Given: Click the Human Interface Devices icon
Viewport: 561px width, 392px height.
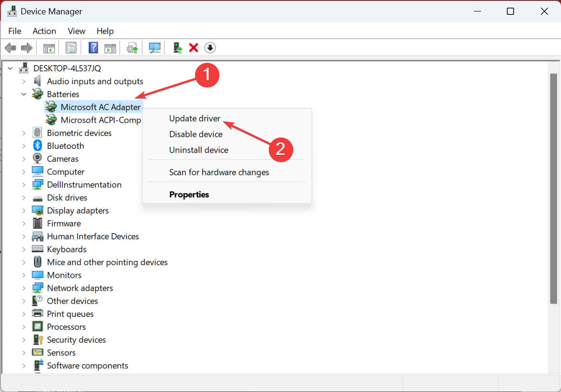Looking at the screenshot, I should click(37, 236).
